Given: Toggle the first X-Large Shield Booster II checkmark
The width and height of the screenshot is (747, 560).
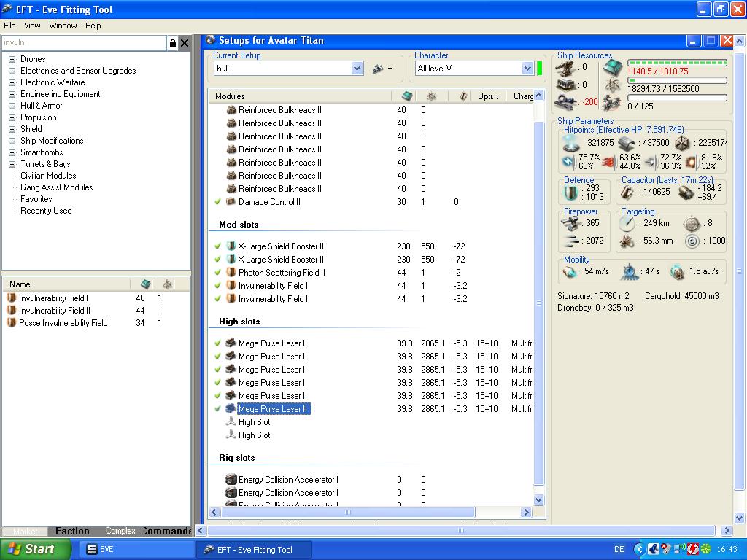Looking at the screenshot, I should (x=217, y=246).
